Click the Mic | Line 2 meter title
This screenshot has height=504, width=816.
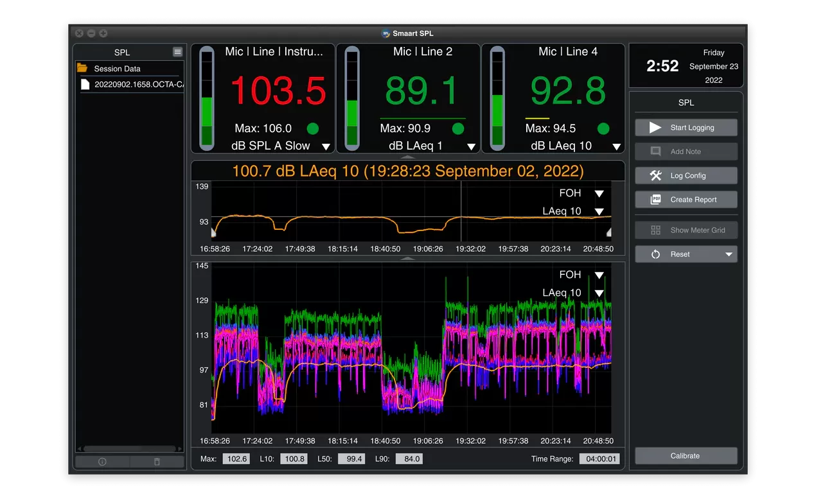tap(423, 52)
